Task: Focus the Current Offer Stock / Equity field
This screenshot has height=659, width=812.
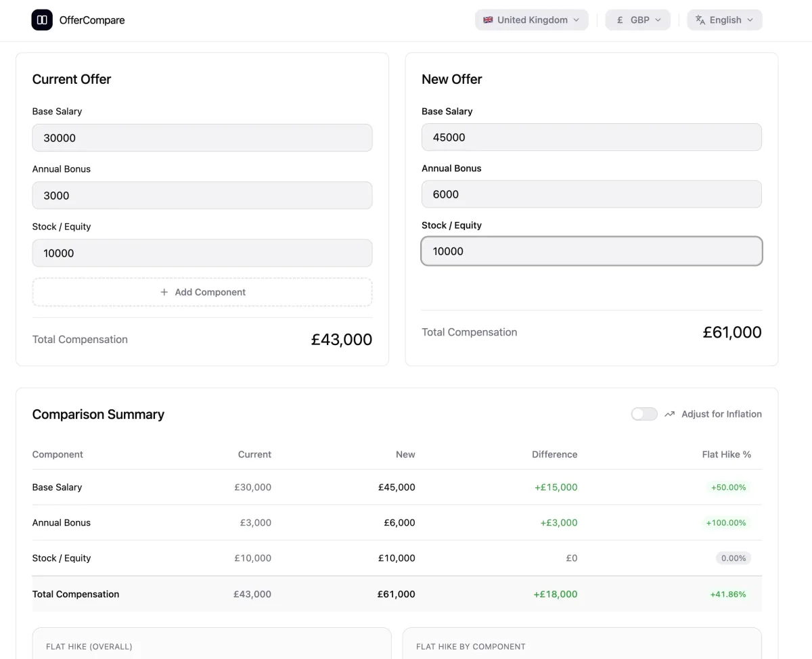Action: 202,253
